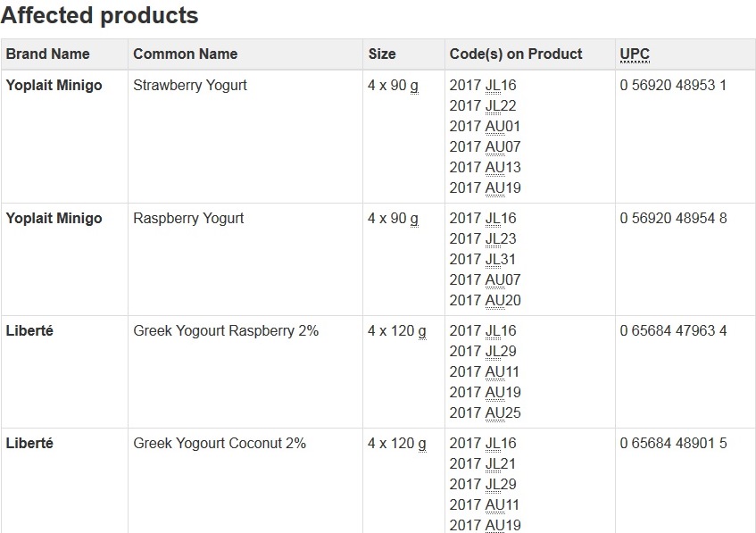Click the 2017 AU13 product code

(485, 168)
